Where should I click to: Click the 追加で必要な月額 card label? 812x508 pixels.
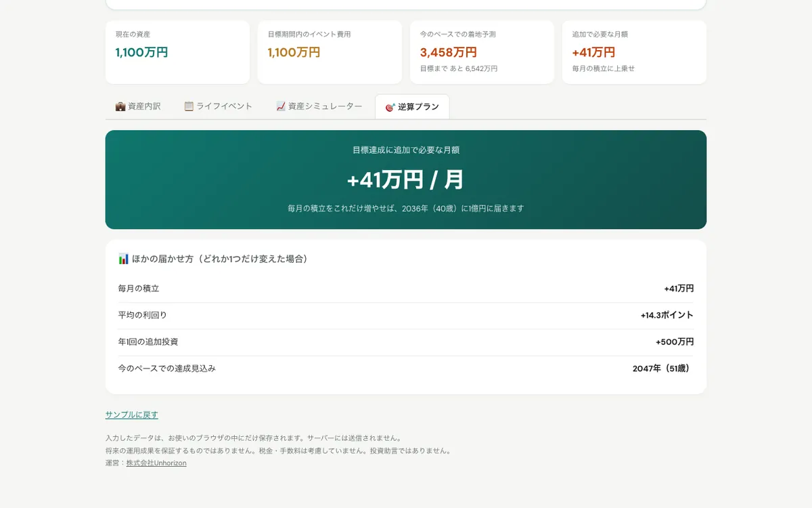click(600, 34)
